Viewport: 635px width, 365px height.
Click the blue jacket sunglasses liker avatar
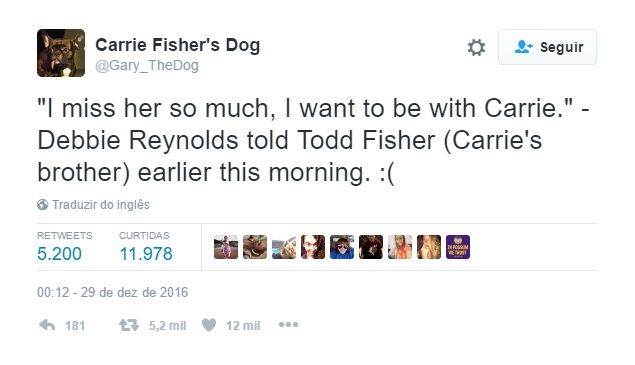[x=342, y=247]
